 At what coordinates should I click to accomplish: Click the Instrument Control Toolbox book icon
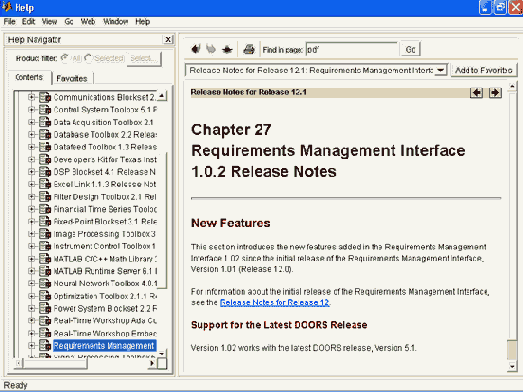pyautogui.click(x=45, y=246)
